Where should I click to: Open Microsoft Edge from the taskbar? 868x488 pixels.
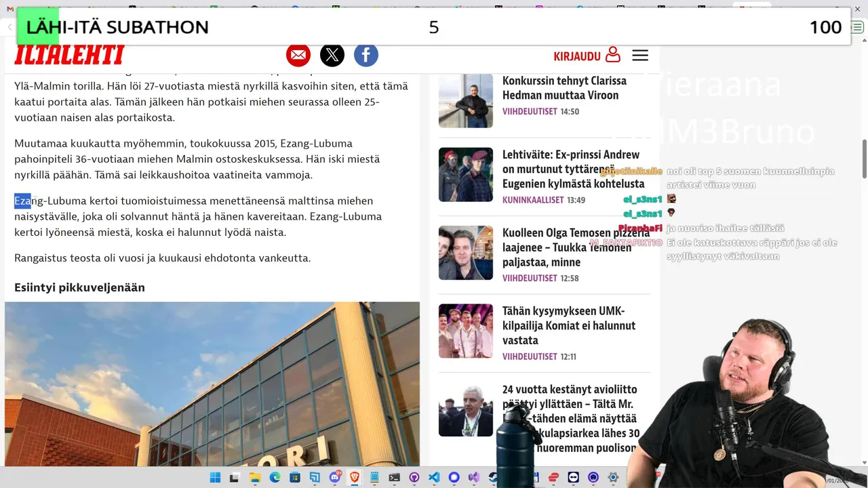[x=275, y=478]
